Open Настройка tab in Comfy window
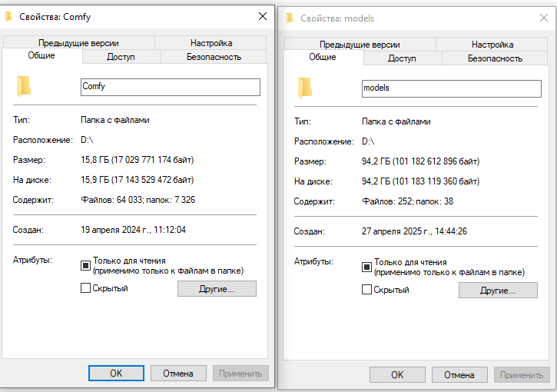 coord(211,43)
